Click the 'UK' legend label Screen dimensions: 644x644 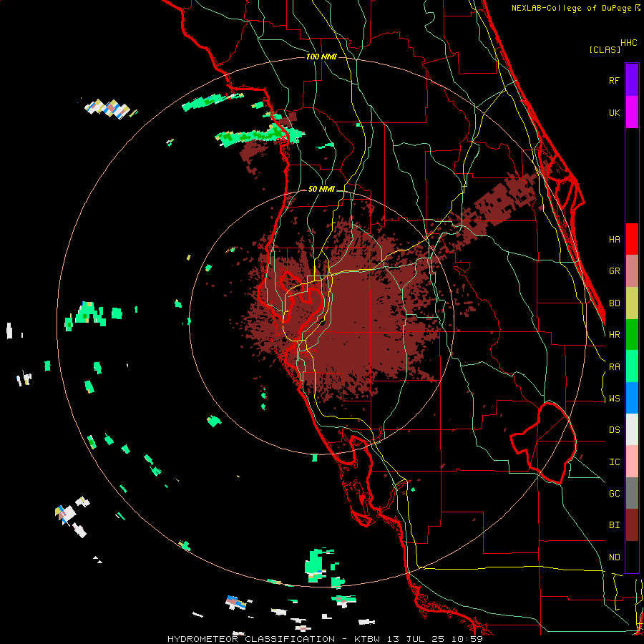[614, 112]
